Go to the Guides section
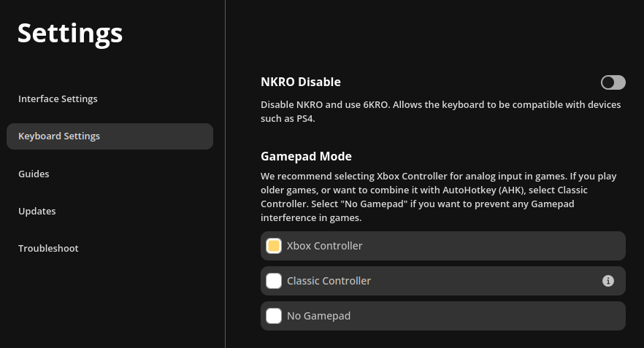644x348 pixels. [x=34, y=174]
